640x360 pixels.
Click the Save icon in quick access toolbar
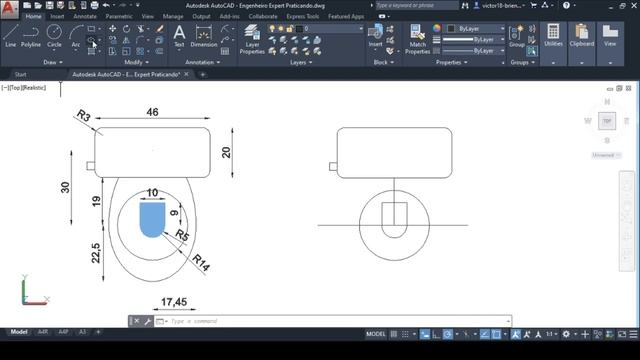[x=49, y=5]
